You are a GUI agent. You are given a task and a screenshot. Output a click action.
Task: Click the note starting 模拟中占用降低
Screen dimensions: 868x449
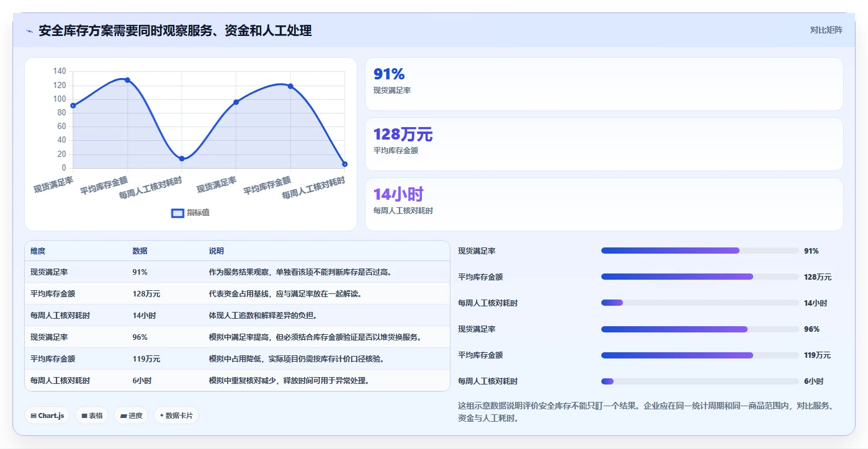point(297,358)
